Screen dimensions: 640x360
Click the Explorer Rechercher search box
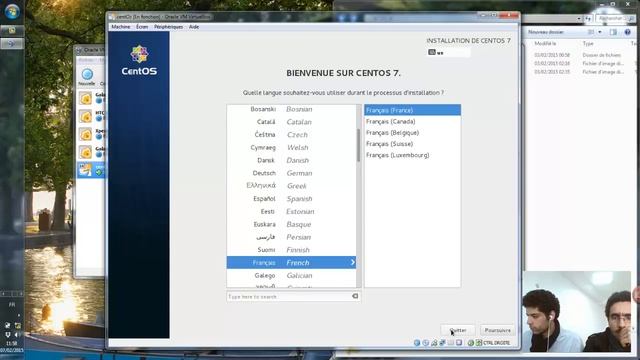[616, 19]
